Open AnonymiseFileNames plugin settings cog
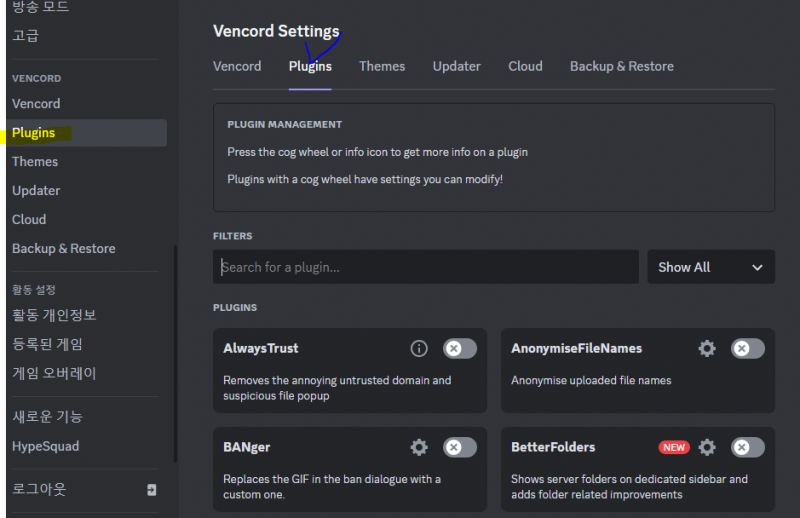This screenshot has height=518, width=800. (707, 349)
